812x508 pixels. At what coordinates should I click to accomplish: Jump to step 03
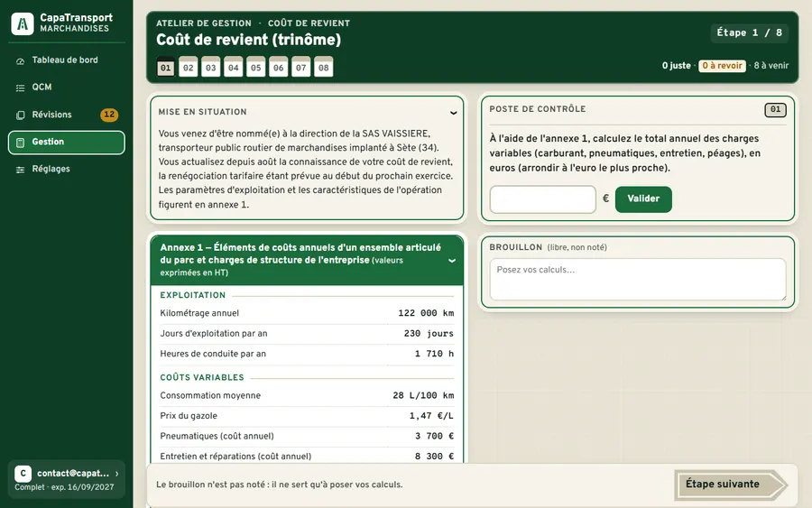tap(211, 67)
